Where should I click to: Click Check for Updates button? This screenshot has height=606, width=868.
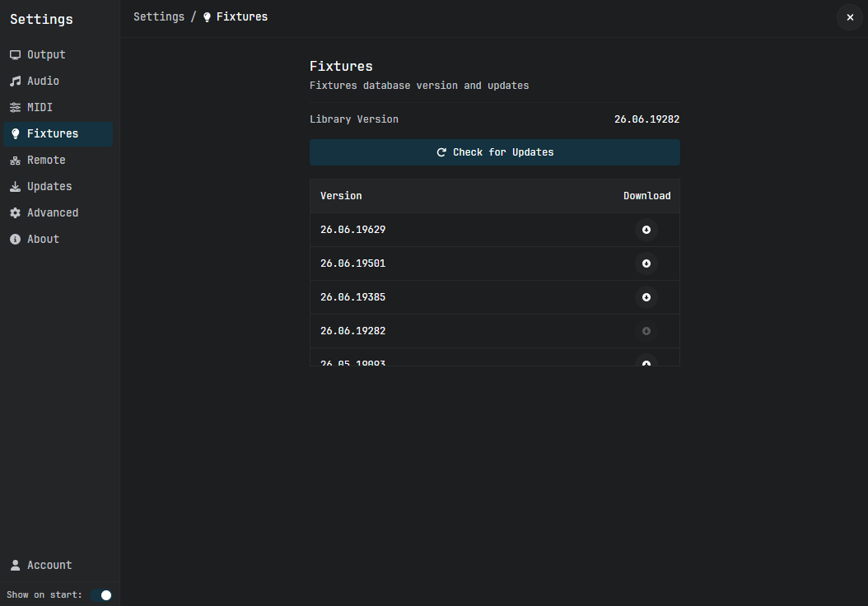point(495,152)
